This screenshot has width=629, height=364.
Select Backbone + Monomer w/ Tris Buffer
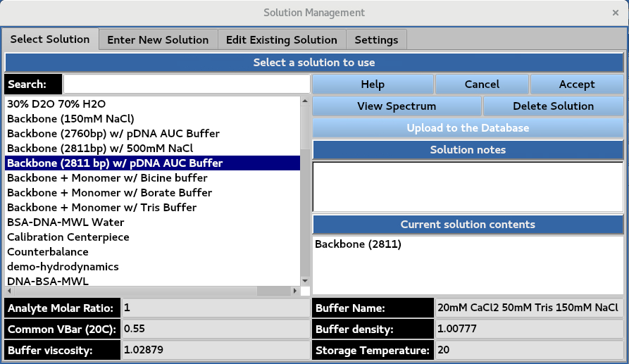101,208
